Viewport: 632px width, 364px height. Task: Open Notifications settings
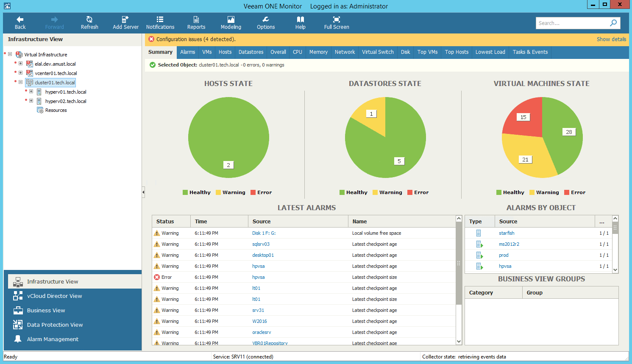click(x=160, y=22)
